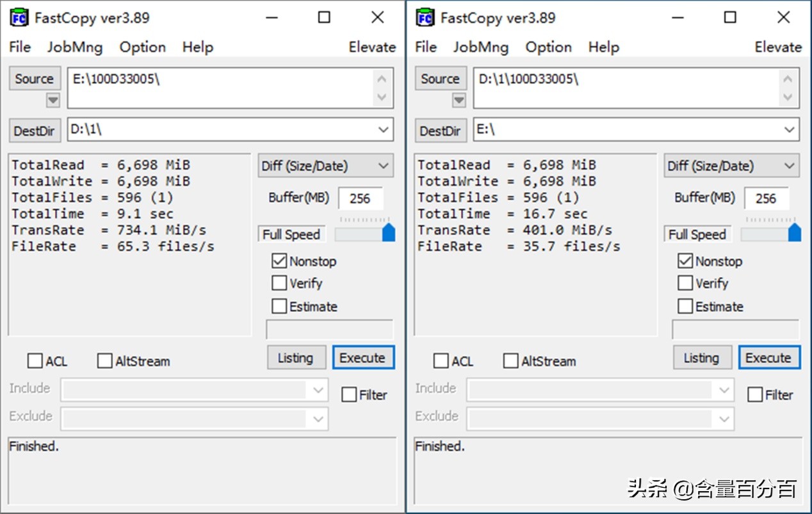Click FastCopy app icon in left window title bar

click(x=20, y=18)
